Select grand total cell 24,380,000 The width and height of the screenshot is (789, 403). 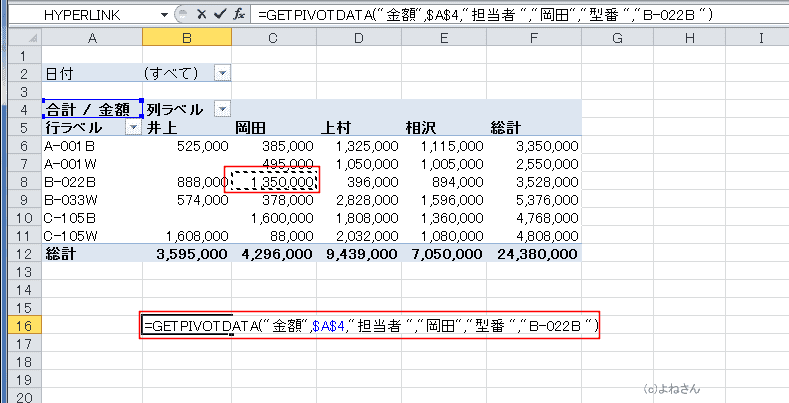click(533, 254)
